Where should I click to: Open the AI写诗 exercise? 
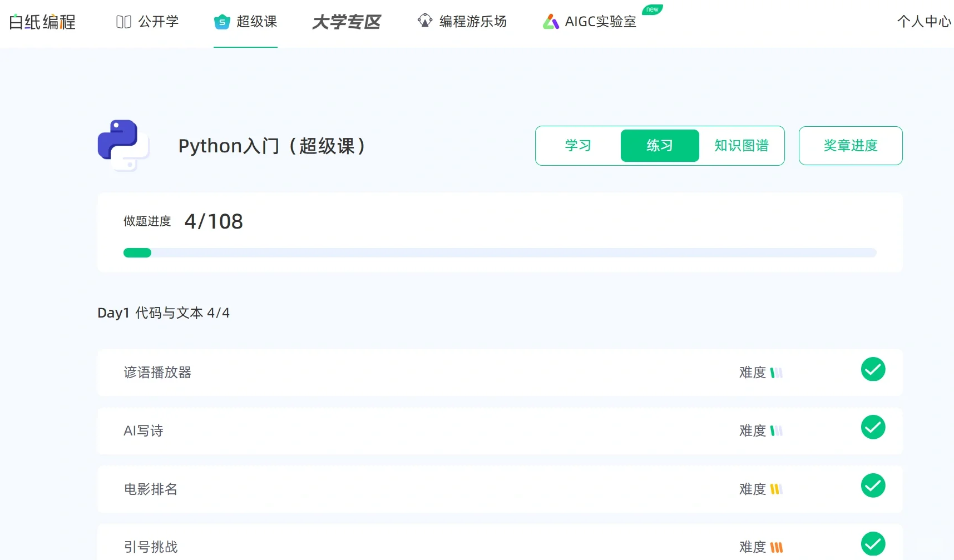pos(500,431)
